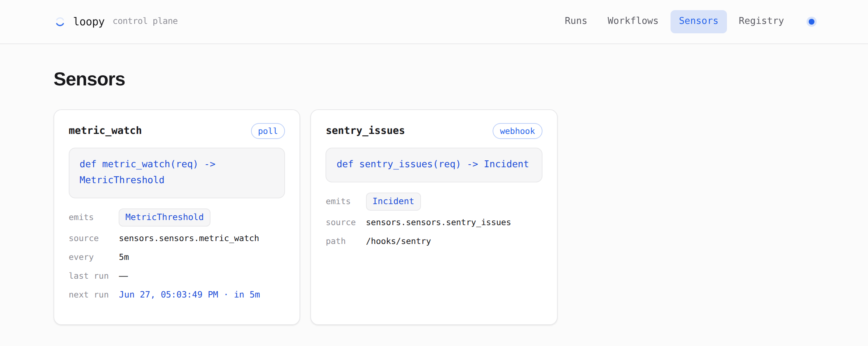Click the loopy brand name
868x346 pixels.
[x=89, y=22]
